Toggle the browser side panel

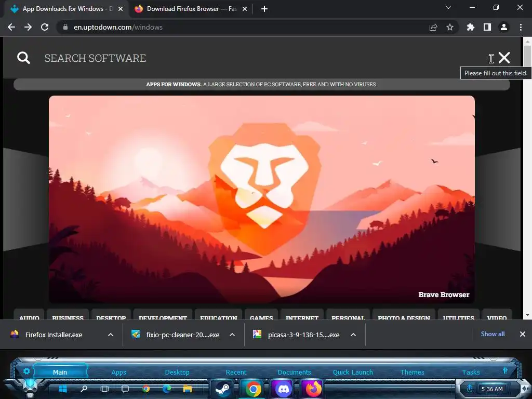click(x=487, y=27)
